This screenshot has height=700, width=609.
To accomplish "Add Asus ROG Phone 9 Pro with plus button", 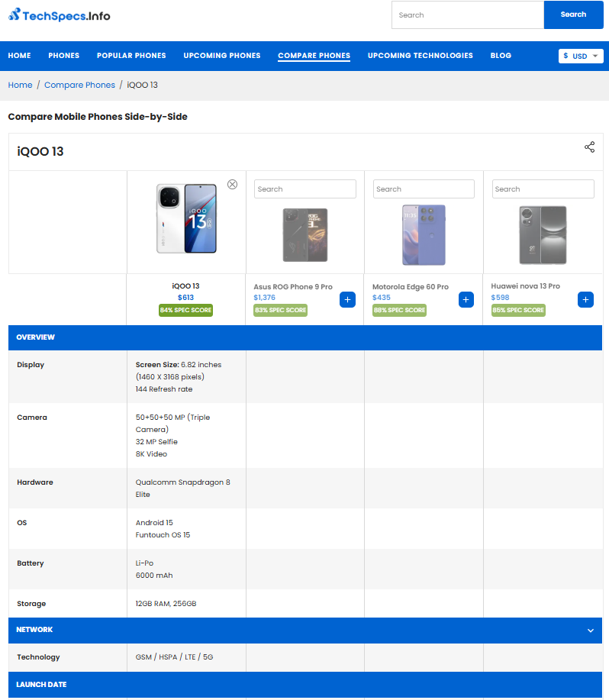I will coord(347,299).
